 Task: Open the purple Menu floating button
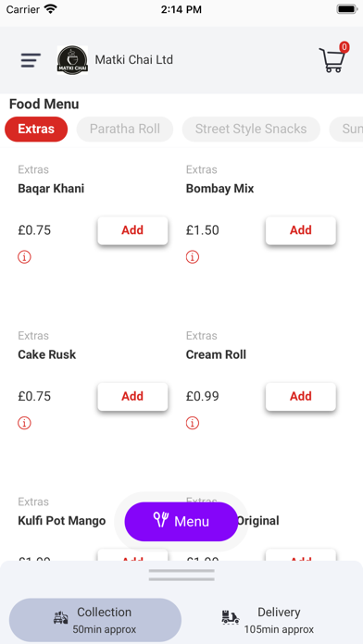181,522
